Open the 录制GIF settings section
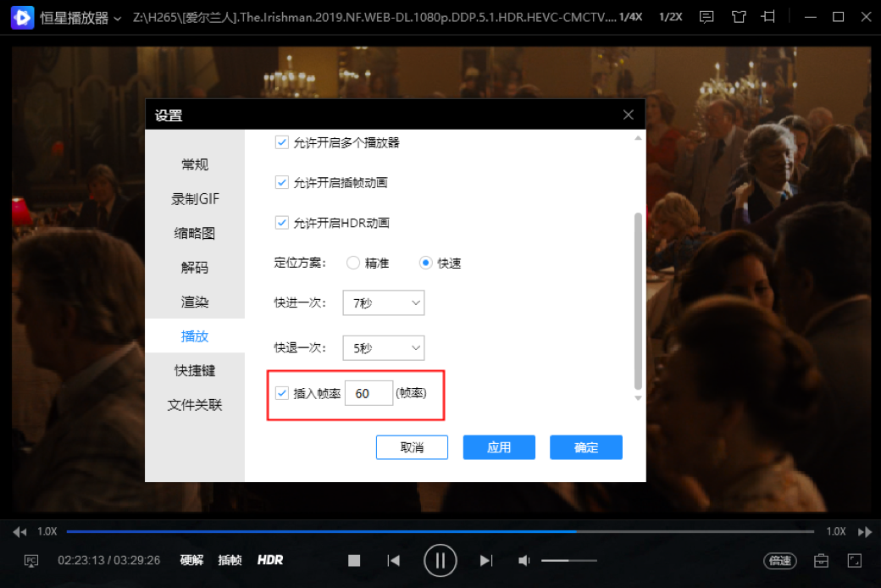881x588 pixels. [x=195, y=198]
